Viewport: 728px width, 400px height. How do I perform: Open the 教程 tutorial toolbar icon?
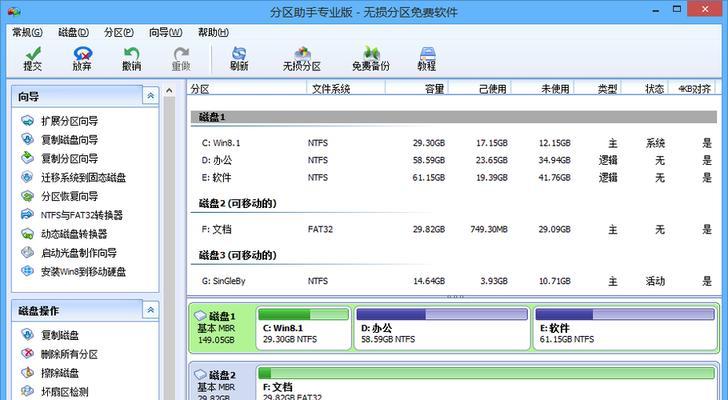(x=427, y=59)
